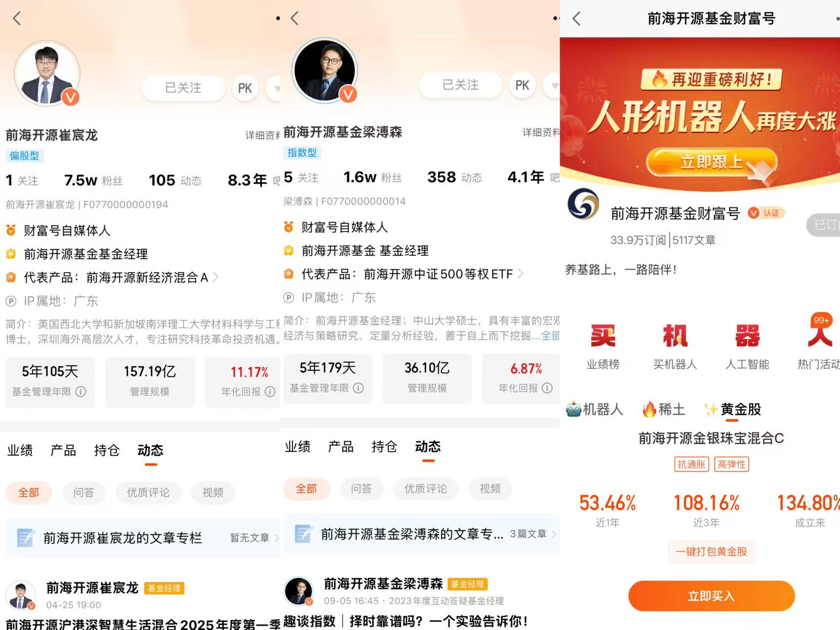Select 问答 filter under 崔宸龙 动态
Image resolution: width=840 pixels, height=630 pixels.
click(84, 492)
